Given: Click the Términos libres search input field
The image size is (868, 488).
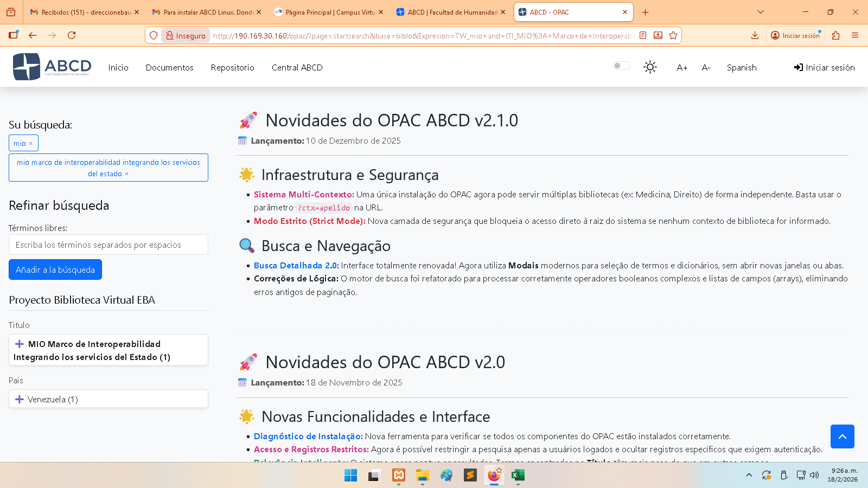Looking at the screenshot, I should coord(108,245).
